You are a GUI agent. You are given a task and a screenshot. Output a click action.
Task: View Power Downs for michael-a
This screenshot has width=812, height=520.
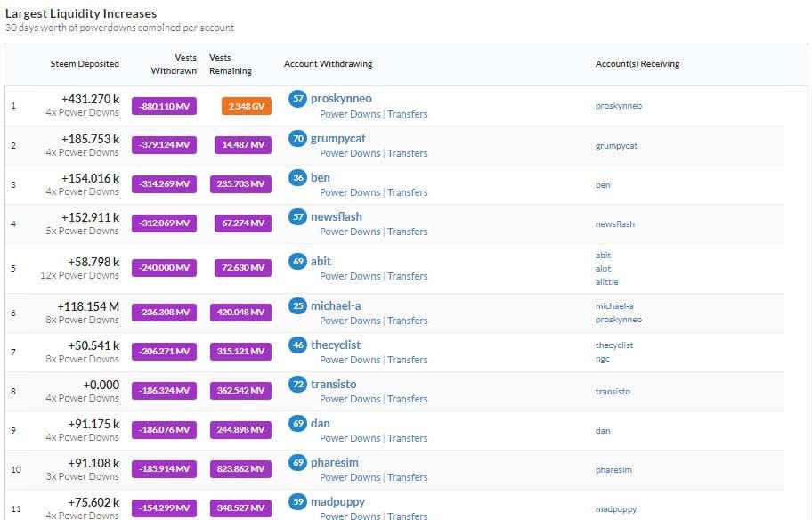[350, 321]
